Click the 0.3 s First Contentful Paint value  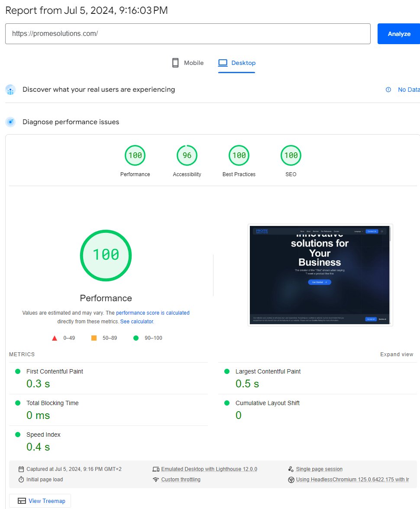pos(38,383)
